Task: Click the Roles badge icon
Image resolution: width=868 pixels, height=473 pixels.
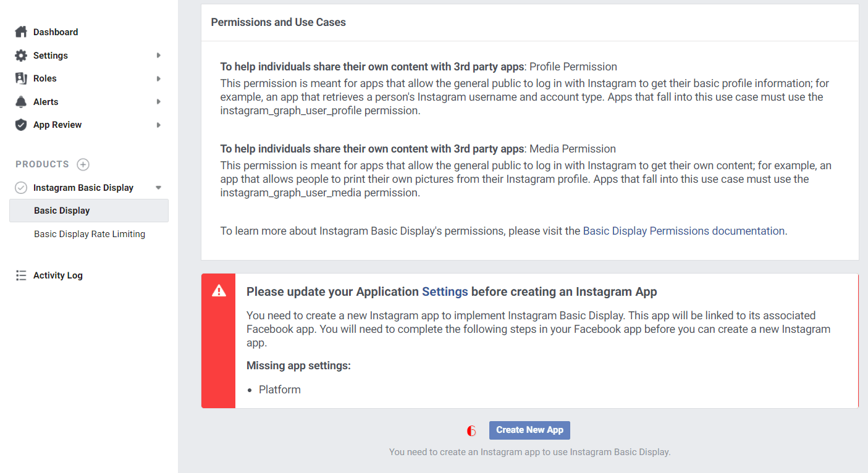Action: click(21, 78)
